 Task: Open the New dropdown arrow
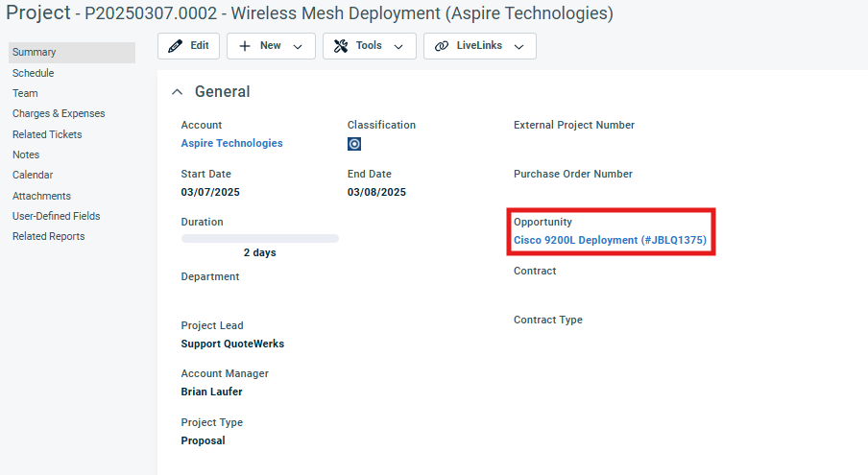tap(297, 46)
